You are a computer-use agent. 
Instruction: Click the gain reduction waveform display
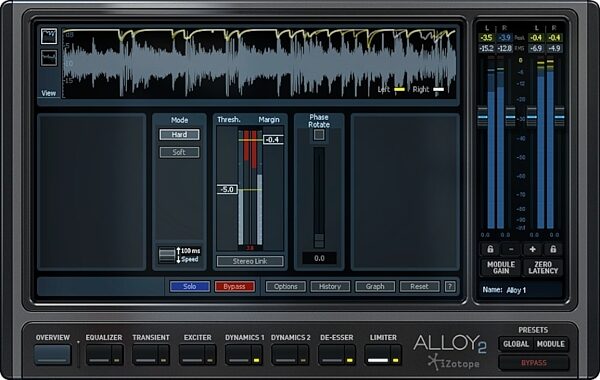259,62
